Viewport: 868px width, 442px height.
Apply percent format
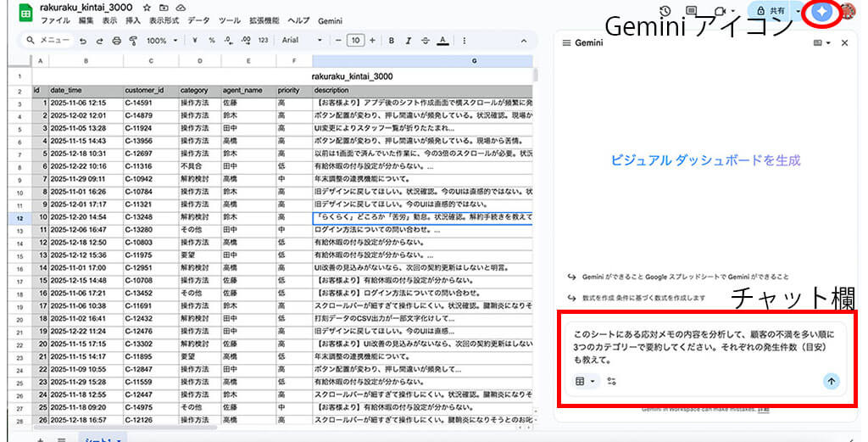point(211,41)
